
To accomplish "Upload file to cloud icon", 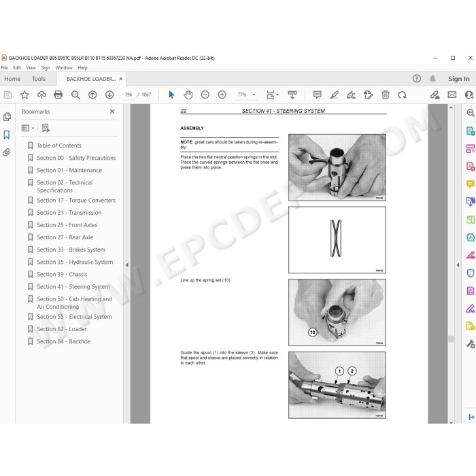I will (41, 95).
